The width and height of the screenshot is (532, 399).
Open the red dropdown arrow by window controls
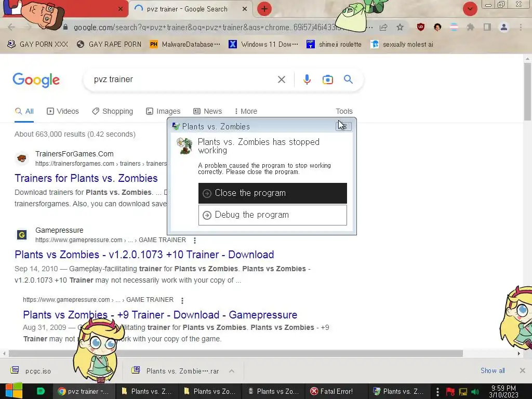[x=470, y=9]
